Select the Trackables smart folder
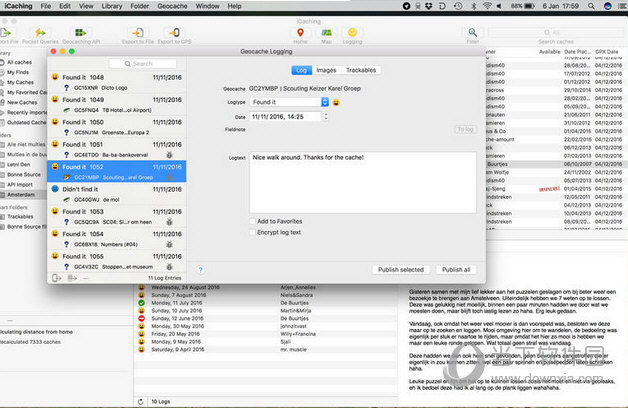Image resolution: width=628 pixels, height=408 pixels. (20, 217)
